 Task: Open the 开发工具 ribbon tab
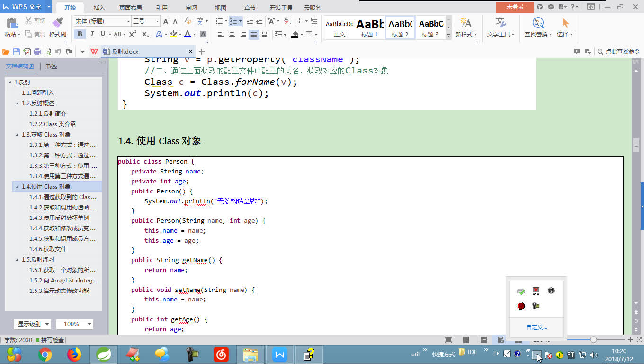pos(281,8)
